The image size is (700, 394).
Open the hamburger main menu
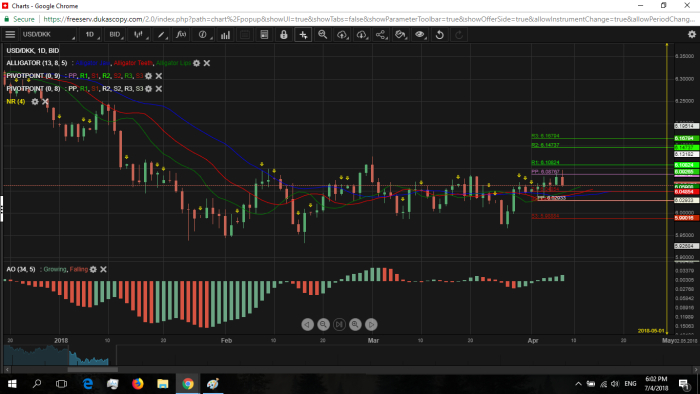pyautogui.click(x=10, y=34)
